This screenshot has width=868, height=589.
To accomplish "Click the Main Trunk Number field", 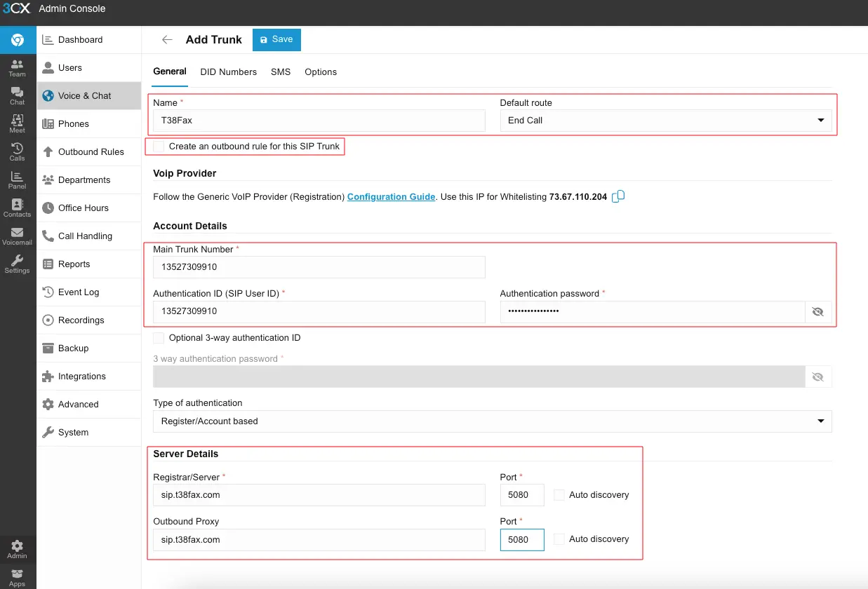I will point(319,267).
